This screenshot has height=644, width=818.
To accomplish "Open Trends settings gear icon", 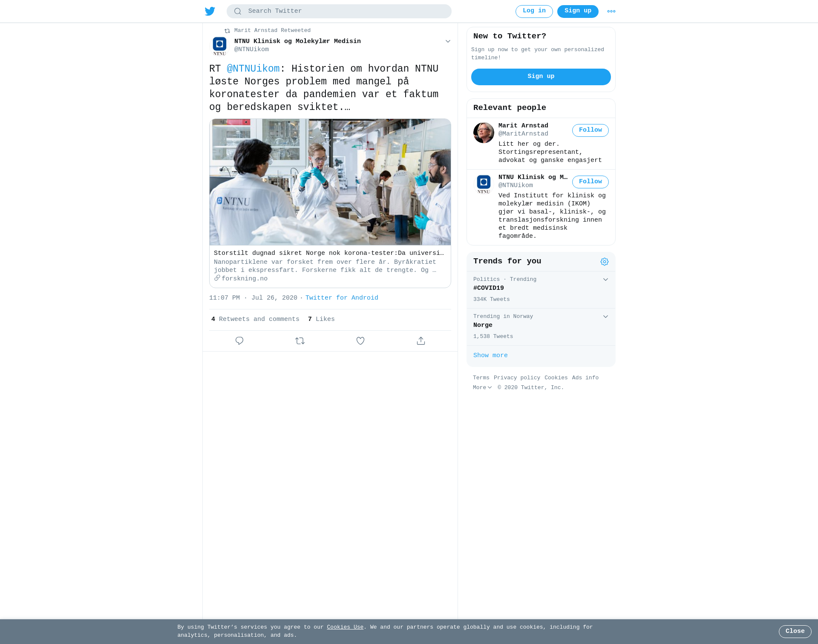I will (605, 262).
